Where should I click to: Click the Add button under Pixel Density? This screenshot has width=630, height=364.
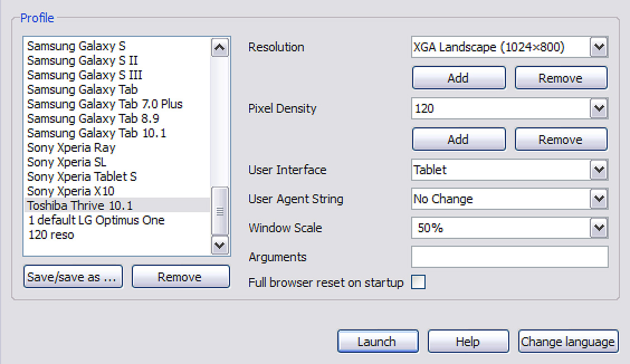(459, 140)
